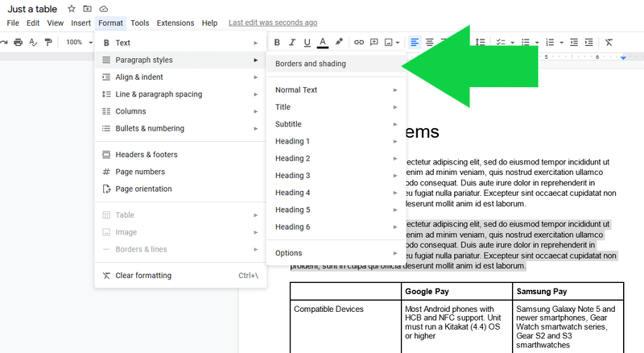Screen dimensions: 644x353
Task: Click the clear formatting toolbar icon
Action: tap(609, 42)
